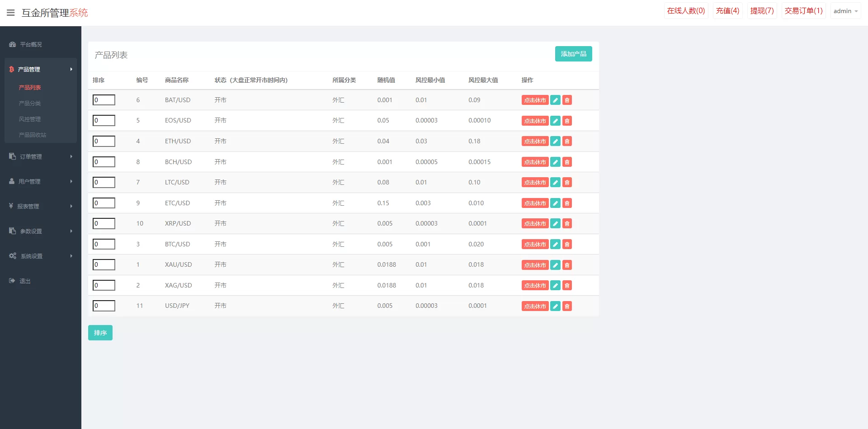Image resolution: width=868 pixels, height=429 pixels.
Task: Expand the 用户管理 sidebar section
Action: 40,181
